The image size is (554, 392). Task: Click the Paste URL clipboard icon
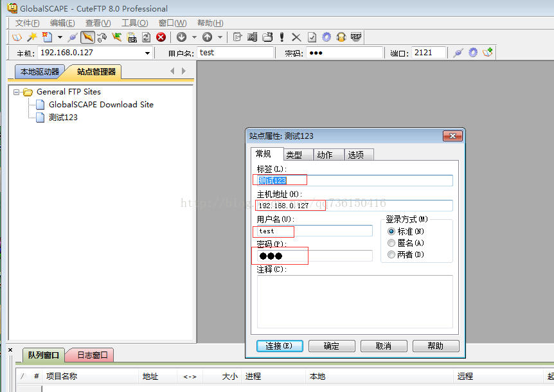pos(132,37)
